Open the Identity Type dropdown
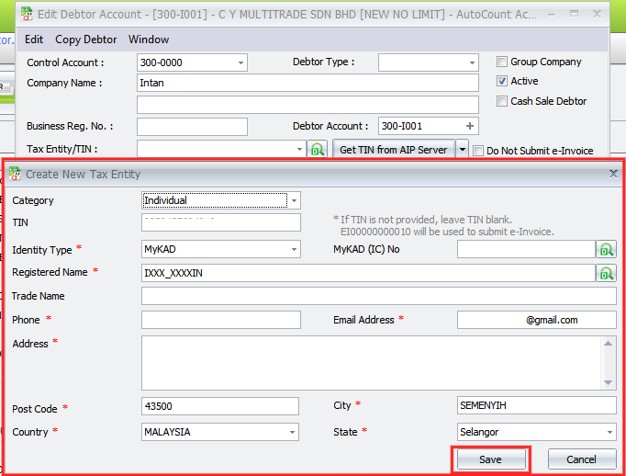This screenshot has height=476, width=626. click(x=293, y=249)
